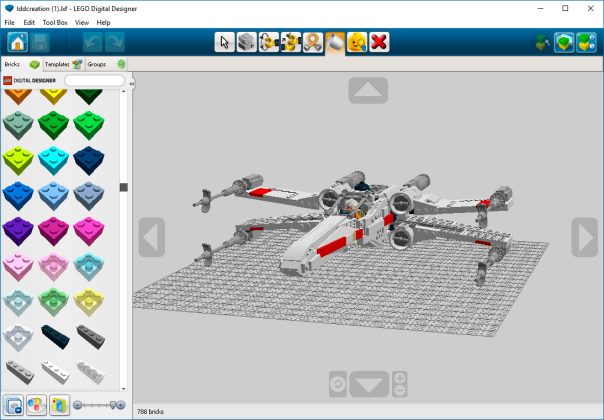Select the Hinge Align tool

tap(291, 42)
